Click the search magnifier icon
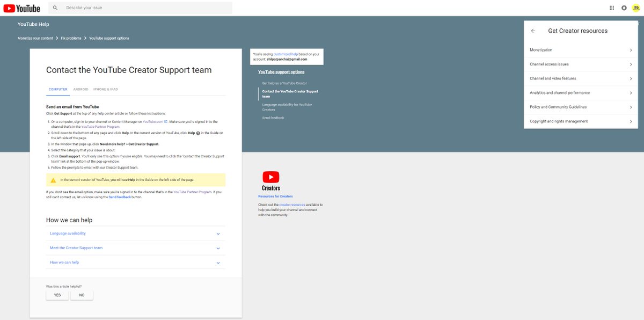The height and width of the screenshot is (320, 644). click(55, 8)
